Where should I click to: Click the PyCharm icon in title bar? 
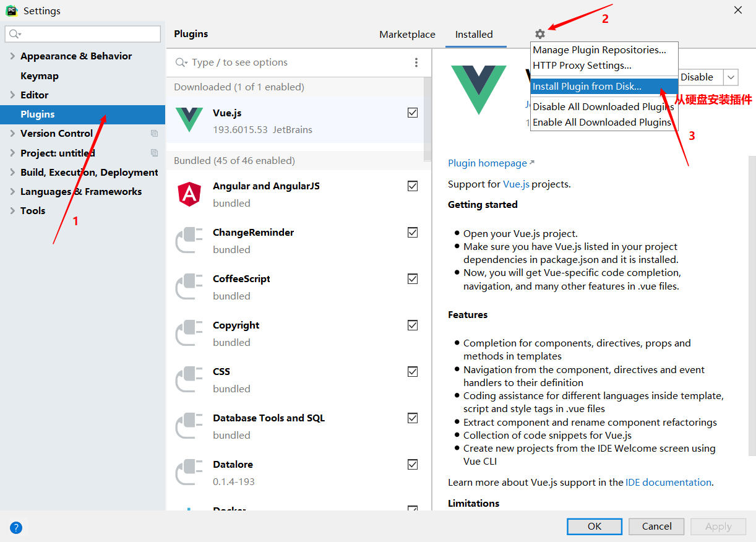tap(11, 11)
